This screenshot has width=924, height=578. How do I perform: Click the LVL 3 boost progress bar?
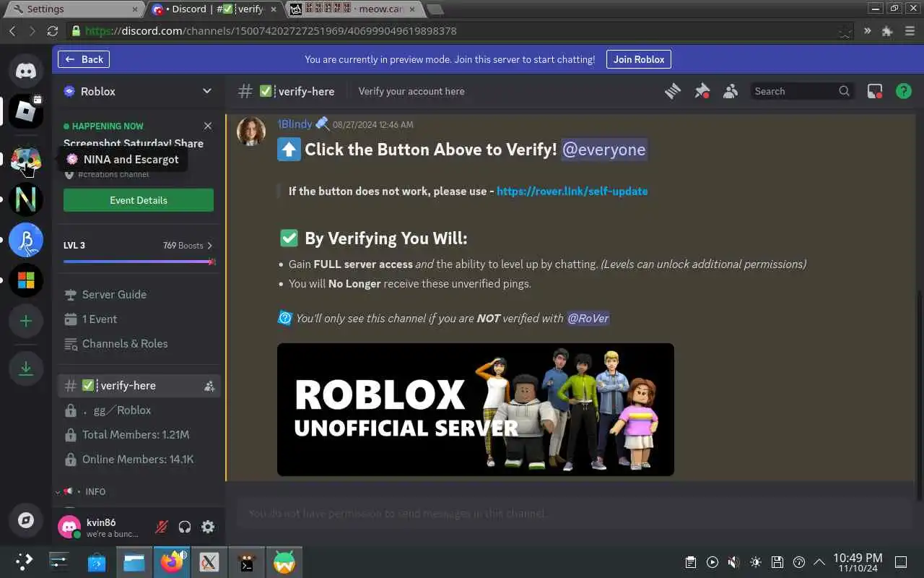tap(139, 262)
